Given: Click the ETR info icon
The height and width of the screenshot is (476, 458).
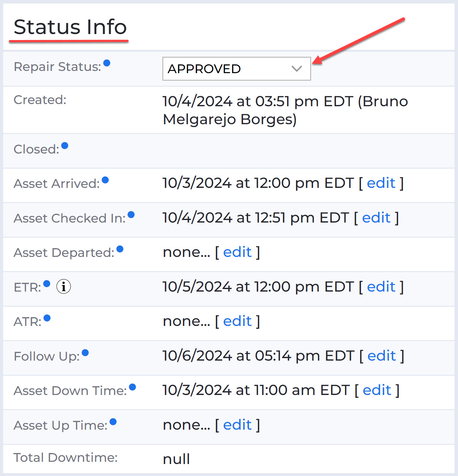Looking at the screenshot, I should tap(64, 287).
